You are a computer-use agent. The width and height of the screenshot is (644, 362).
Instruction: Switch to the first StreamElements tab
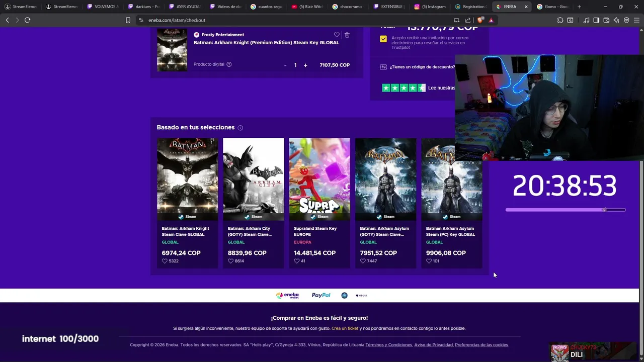click(21, 7)
